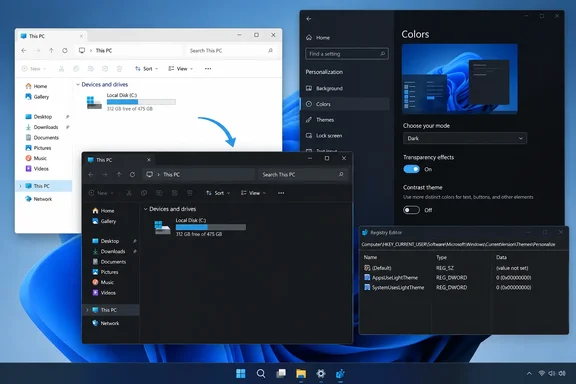Open See more menu in light Explorer
576x384 pixels.
click(x=208, y=69)
